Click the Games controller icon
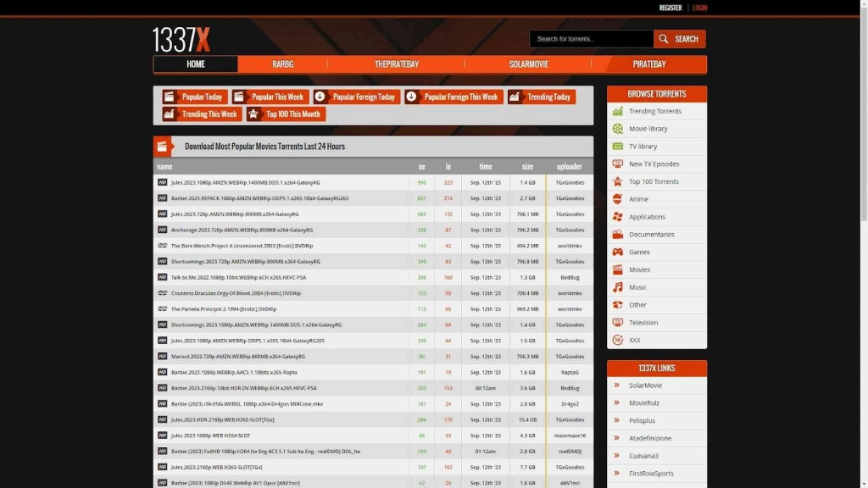The width and height of the screenshot is (868, 488). click(x=618, y=252)
